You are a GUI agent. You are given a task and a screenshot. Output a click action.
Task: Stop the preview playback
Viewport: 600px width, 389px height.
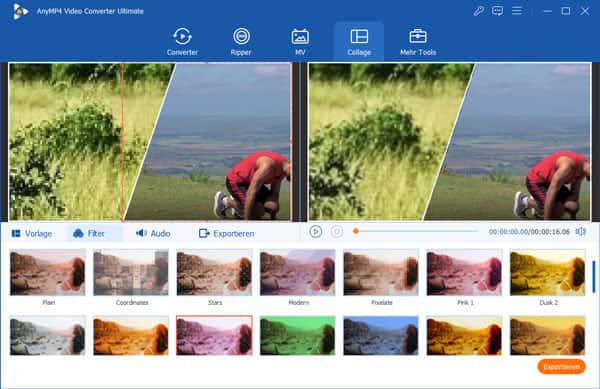click(x=337, y=231)
